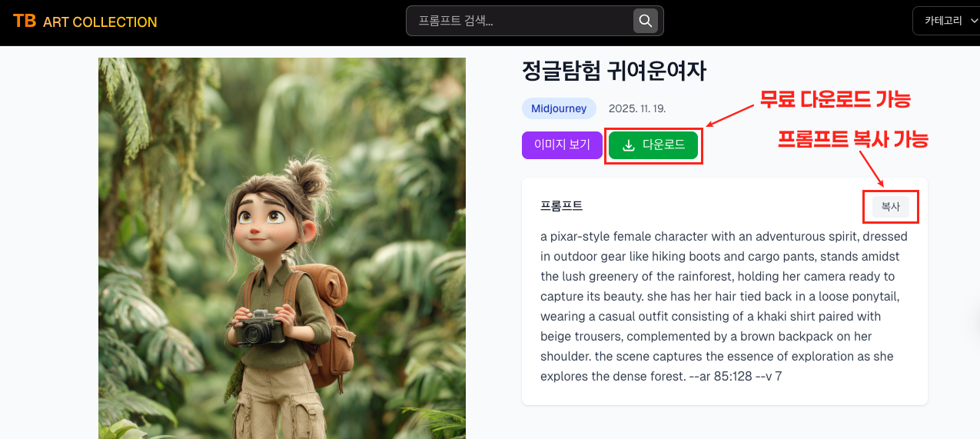Click the purple 이미지 보기 button
Screen dimensions: 980x439
click(x=562, y=145)
